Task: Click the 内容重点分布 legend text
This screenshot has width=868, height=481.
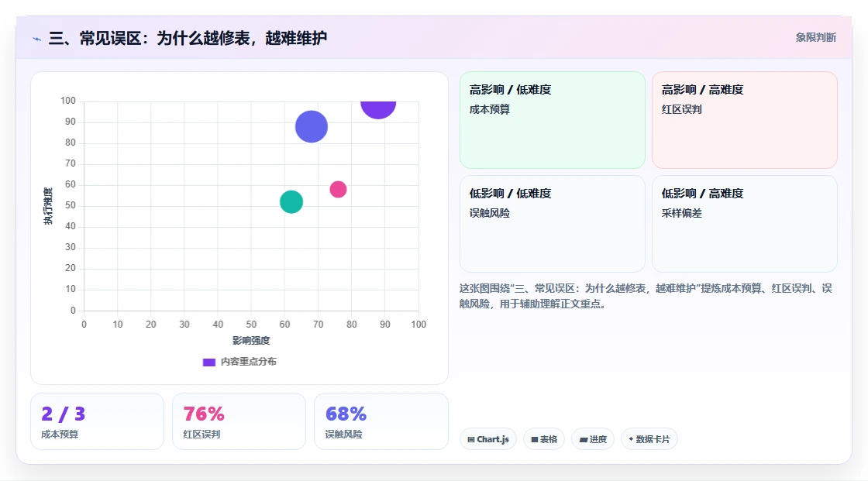Action: point(249,362)
